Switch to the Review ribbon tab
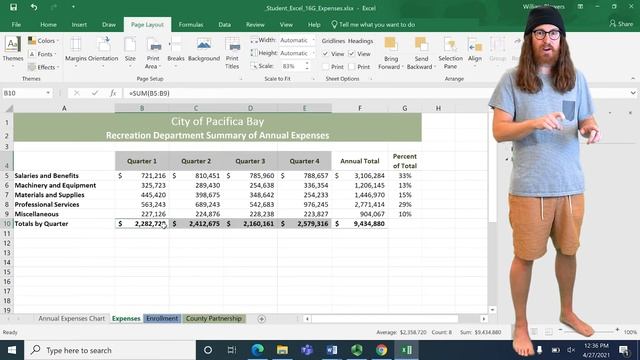This screenshot has width=640, height=360. click(x=255, y=24)
